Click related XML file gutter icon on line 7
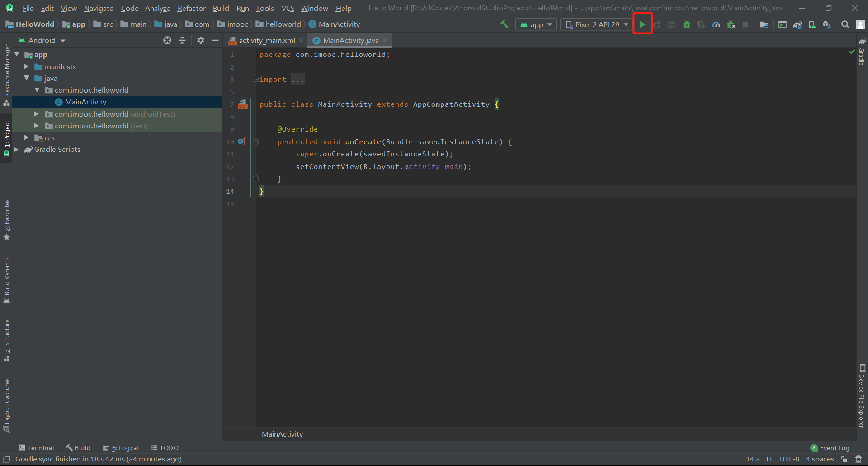This screenshot has width=868, height=466. click(x=243, y=104)
